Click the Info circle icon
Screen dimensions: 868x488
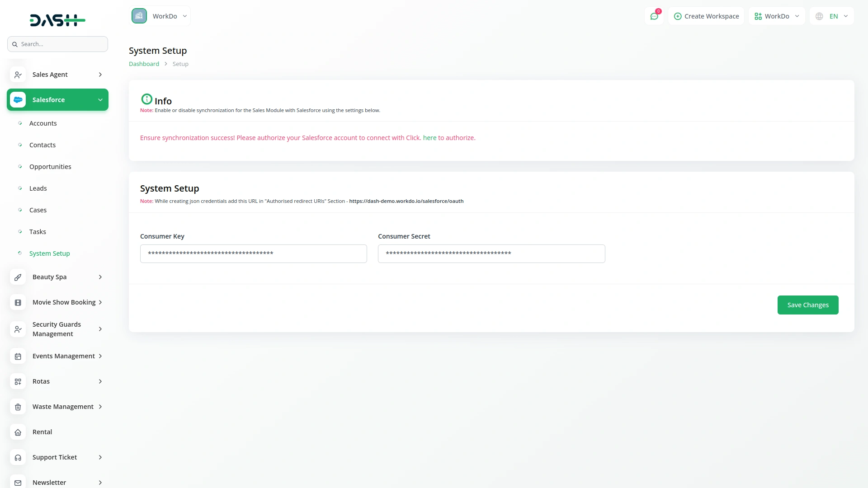pos(146,99)
